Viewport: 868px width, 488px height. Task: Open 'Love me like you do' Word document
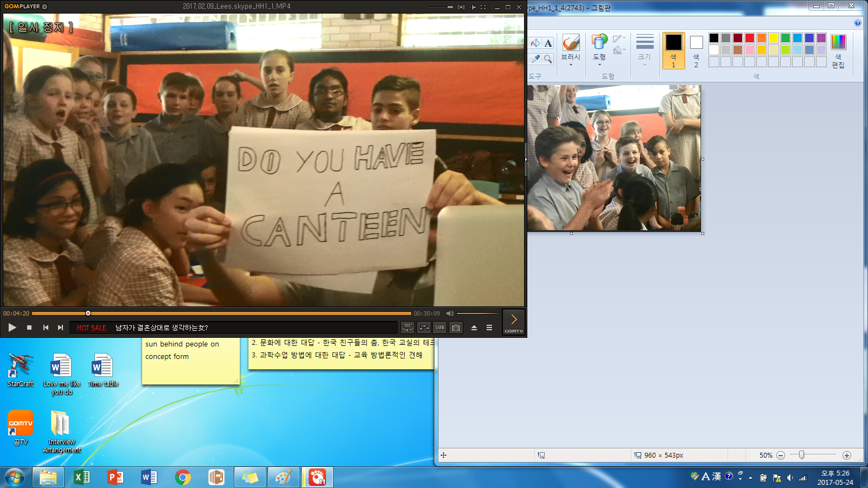tap(62, 374)
